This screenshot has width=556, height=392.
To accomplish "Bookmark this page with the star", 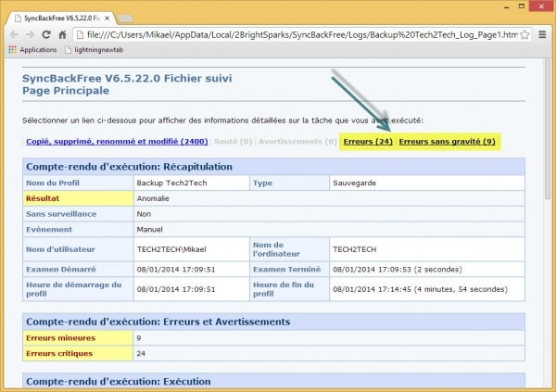I will tap(524, 35).
